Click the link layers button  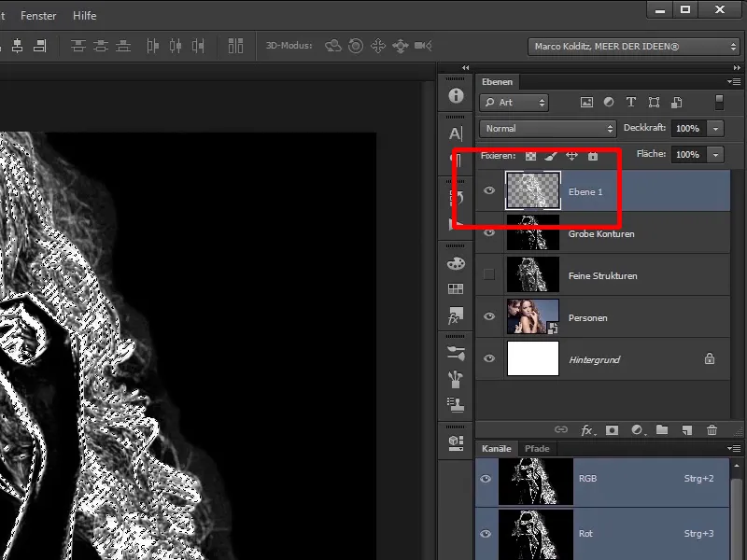[x=561, y=429]
